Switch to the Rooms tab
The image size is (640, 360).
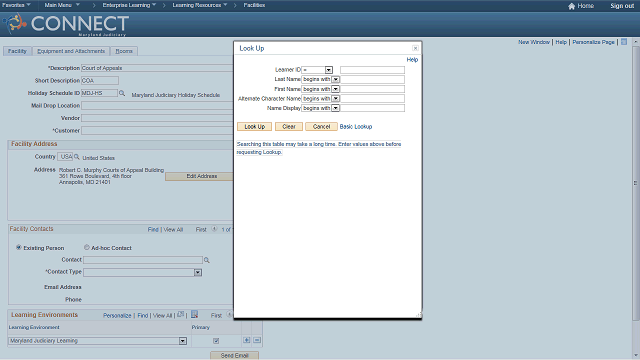point(124,51)
